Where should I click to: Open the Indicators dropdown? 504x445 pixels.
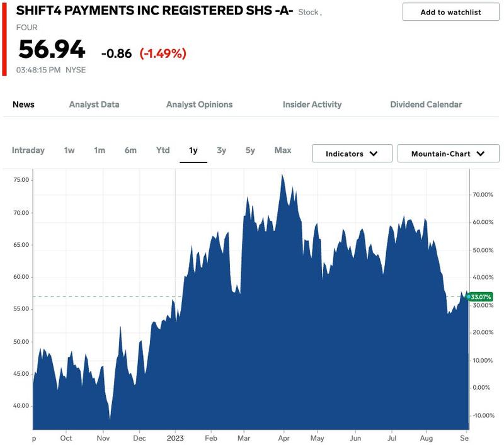[x=352, y=154]
